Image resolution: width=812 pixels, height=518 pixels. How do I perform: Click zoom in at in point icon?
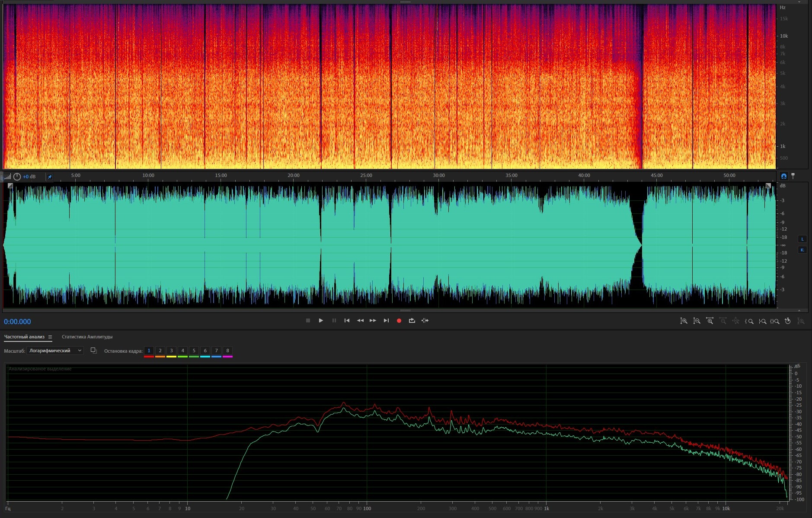pyautogui.click(x=749, y=321)
